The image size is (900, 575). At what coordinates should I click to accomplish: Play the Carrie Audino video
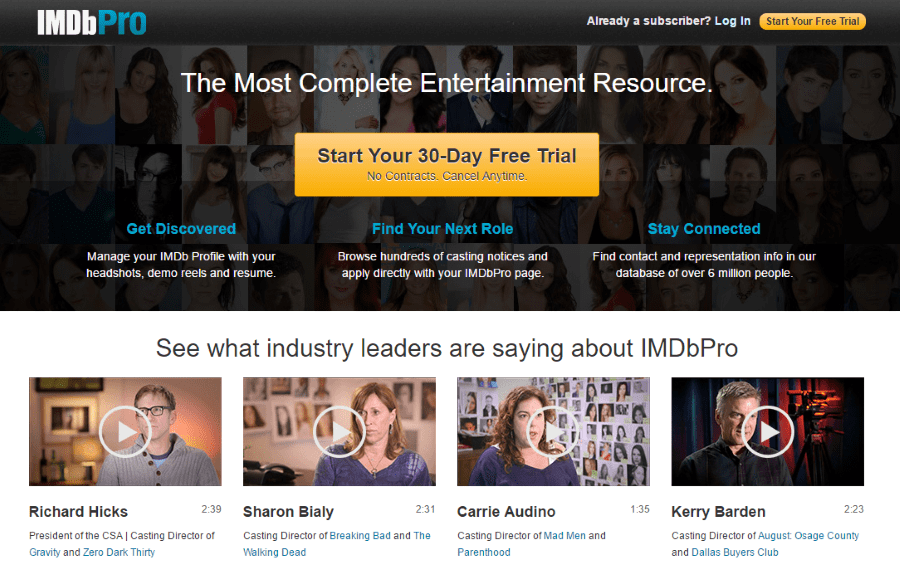click(x=553, y=432)
